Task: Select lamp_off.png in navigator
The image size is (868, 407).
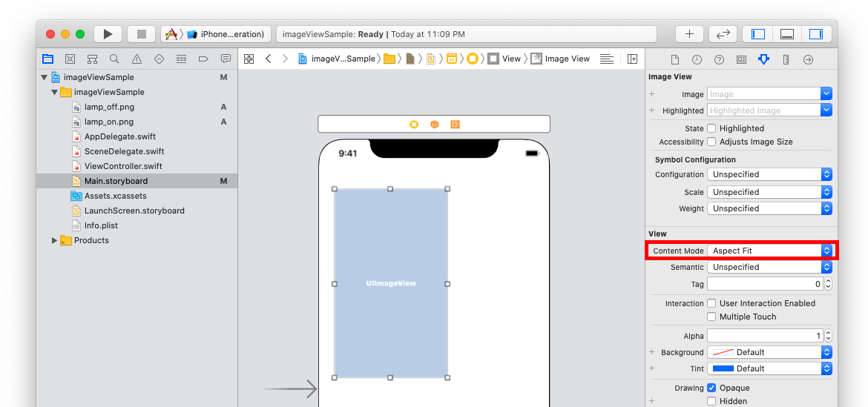Action: pyautogui.click(x=109, y=107)
